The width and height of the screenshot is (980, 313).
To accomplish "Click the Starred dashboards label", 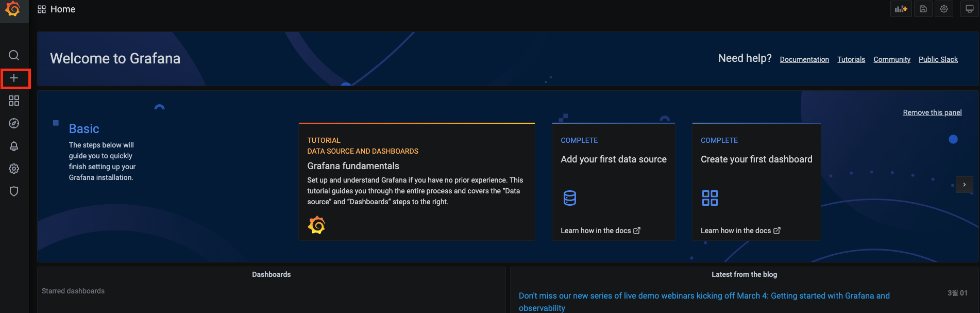I will [x=73, y=291].
